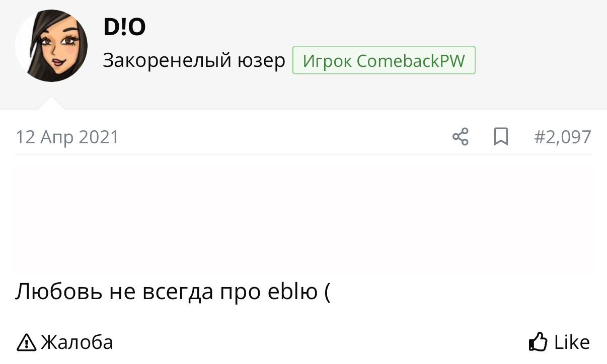Viewport: 607px width, 364px height.
Task: Click the post date 12 Апр 2021
Action: pos(67,137)
